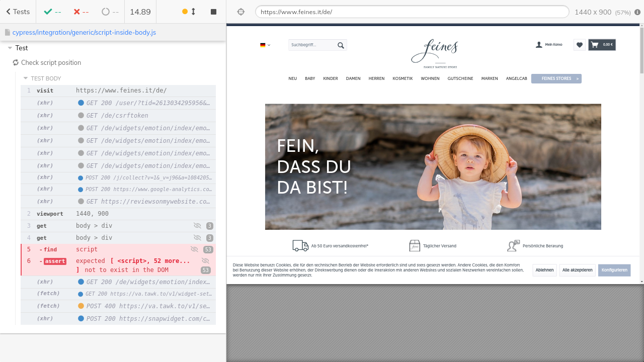Image resolution: width=644 pixels, height=362 pixels.
Task: Click hidden-eye icon on first get body > div row
Action: coord(197,226)
